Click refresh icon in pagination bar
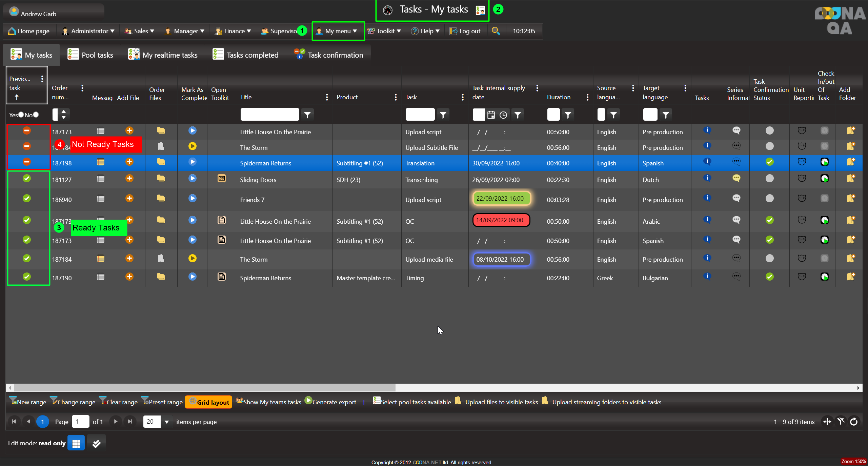Image resolution: width=868 pixels, height=466 pixels. (854, 422)
